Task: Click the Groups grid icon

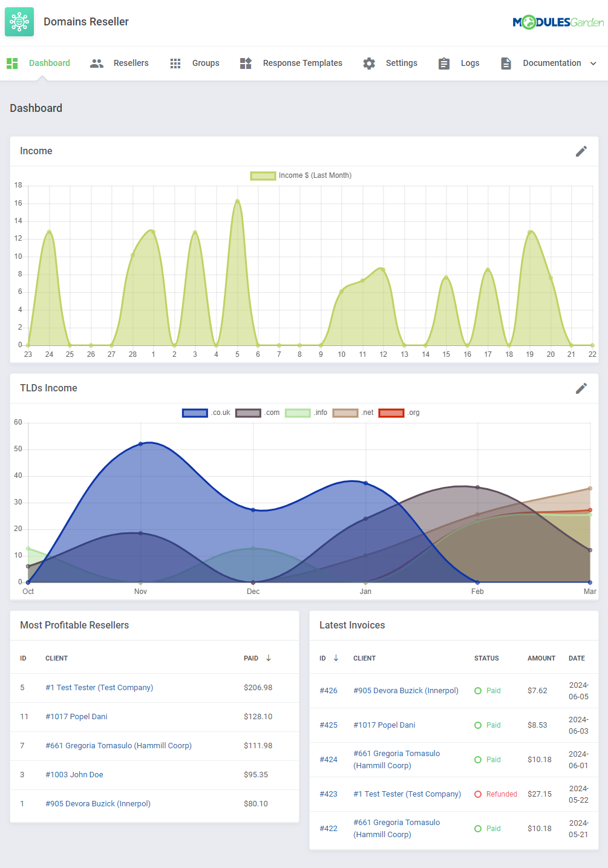Action: 175,63
